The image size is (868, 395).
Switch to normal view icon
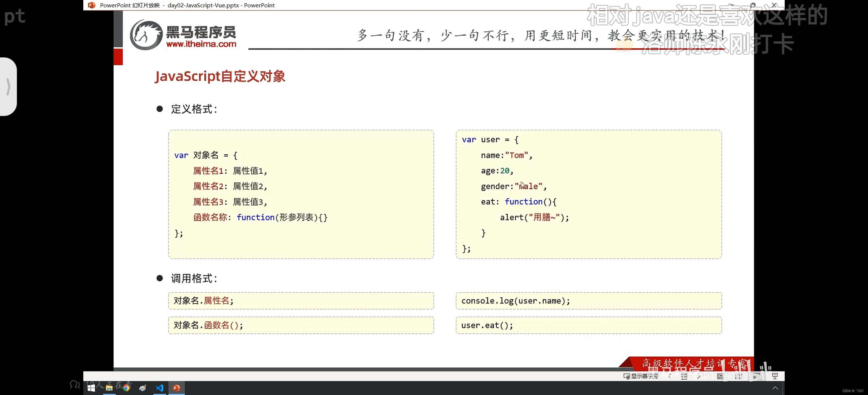(x=720, y=376)
